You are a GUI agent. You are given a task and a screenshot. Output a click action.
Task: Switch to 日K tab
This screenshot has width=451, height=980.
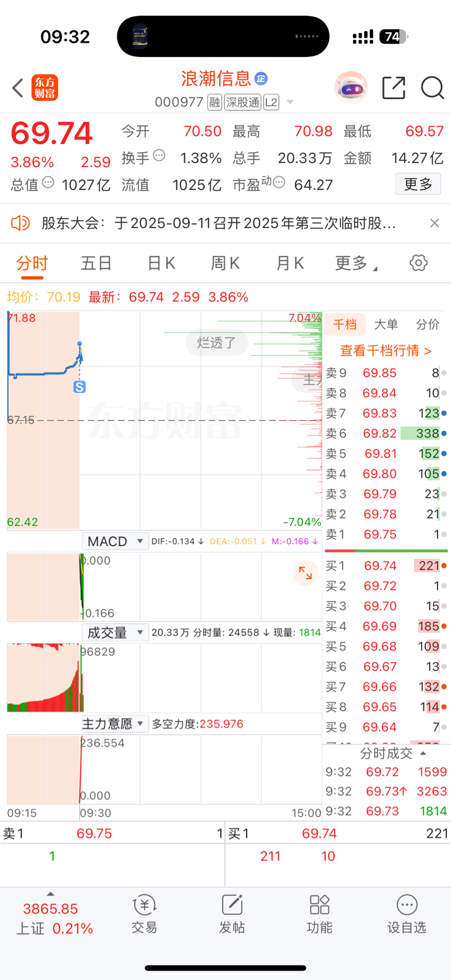tap(161, 263)
